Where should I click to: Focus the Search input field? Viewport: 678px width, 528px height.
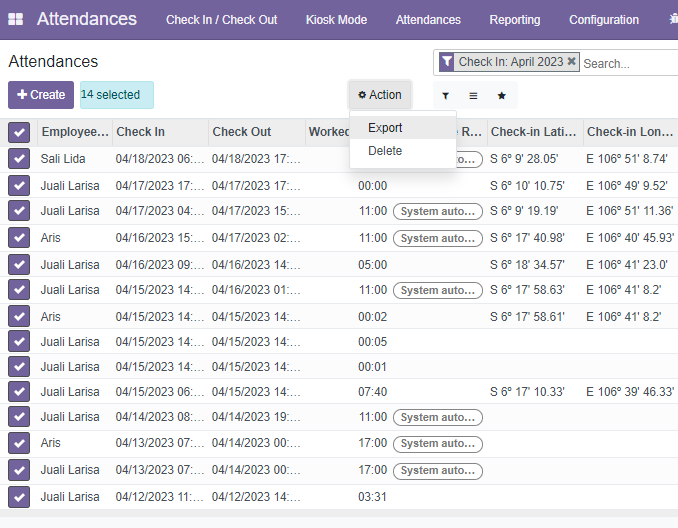pyautogui.click(x=630, y=64)
